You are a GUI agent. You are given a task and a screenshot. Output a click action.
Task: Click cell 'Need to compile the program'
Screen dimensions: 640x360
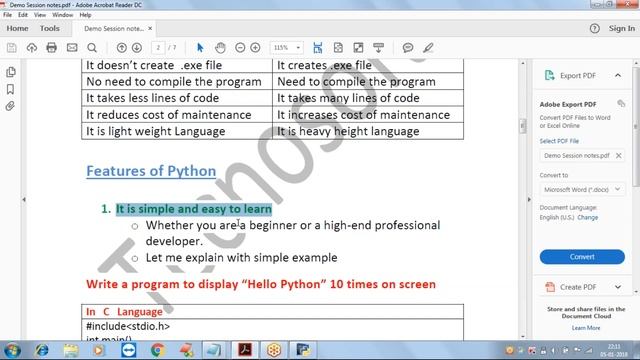[368, 82]
